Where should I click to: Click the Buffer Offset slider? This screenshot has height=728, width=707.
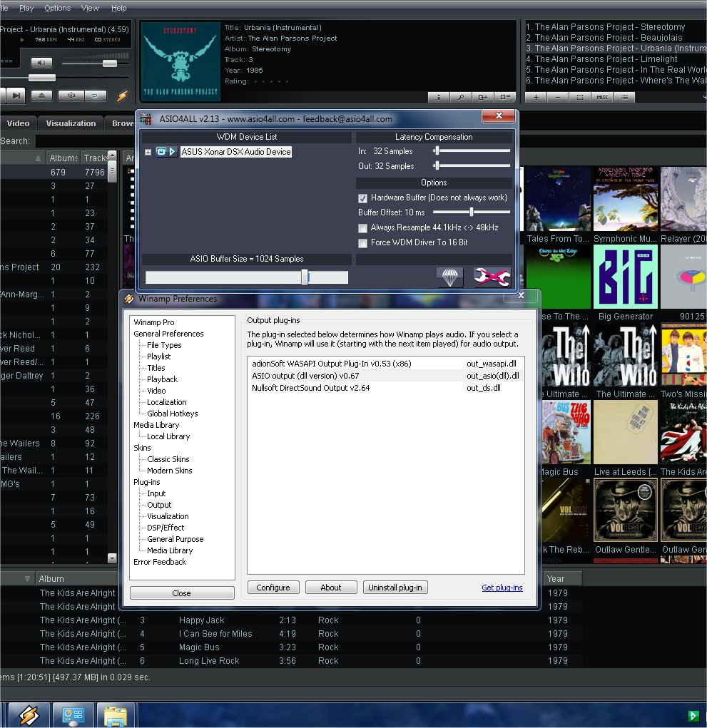[471, 212]
